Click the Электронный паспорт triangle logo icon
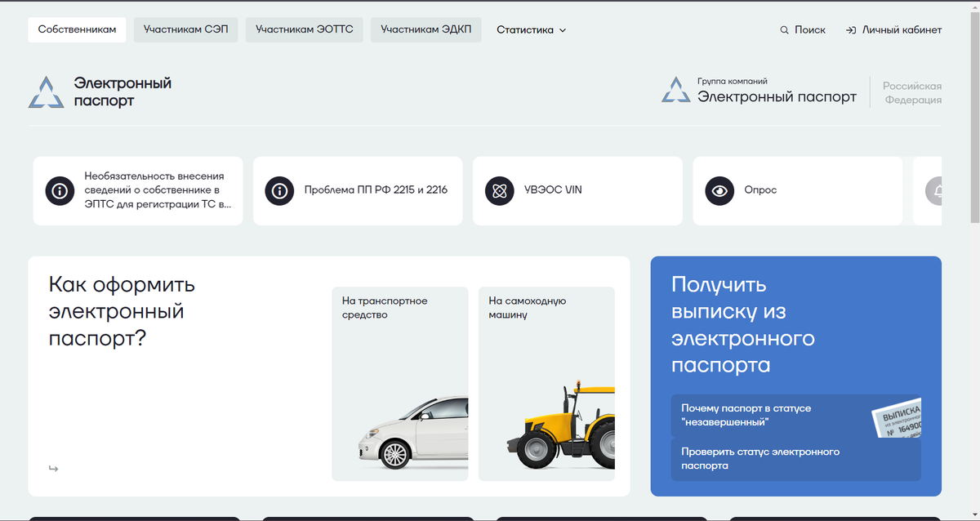 pyautogui.click(x=46, y=91)
